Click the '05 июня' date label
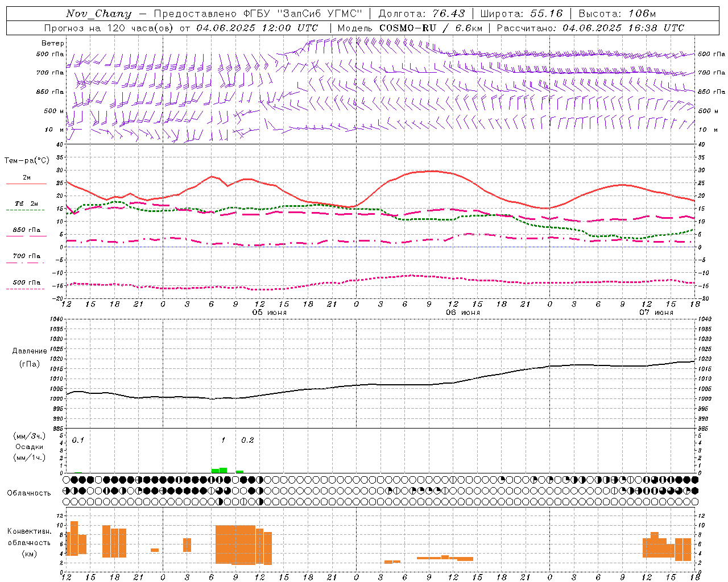Viewport: 728px width, 582px height. (270, 313)
